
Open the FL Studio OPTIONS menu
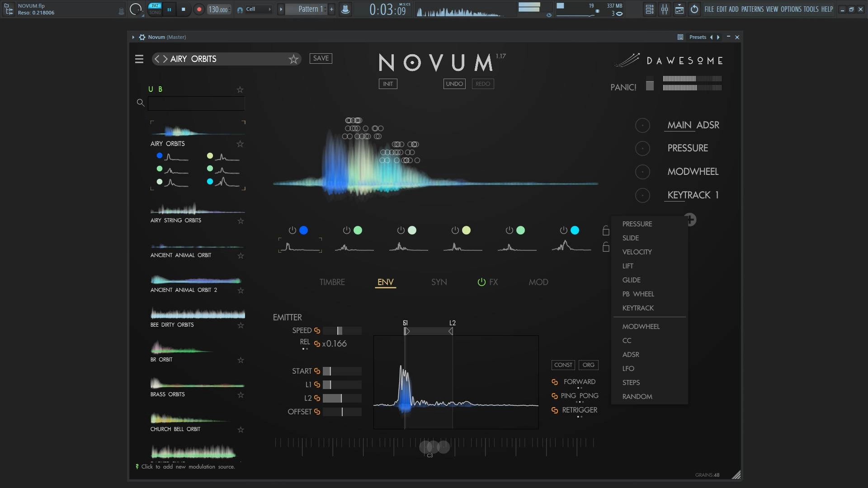(x=791, y=9)
